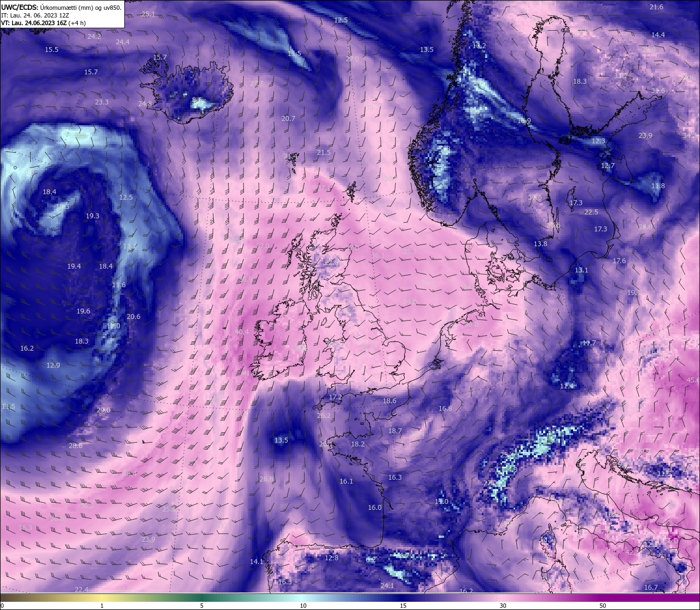Viewport: 700px width, 610px height.
Task: Click the value 19.6 label
Action: coord(83,311)
